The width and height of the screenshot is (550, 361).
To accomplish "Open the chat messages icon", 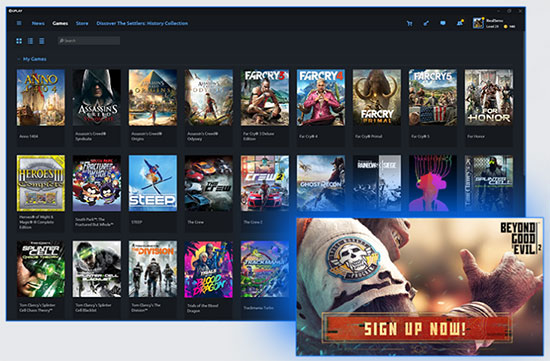I will (x=443, y=24).
